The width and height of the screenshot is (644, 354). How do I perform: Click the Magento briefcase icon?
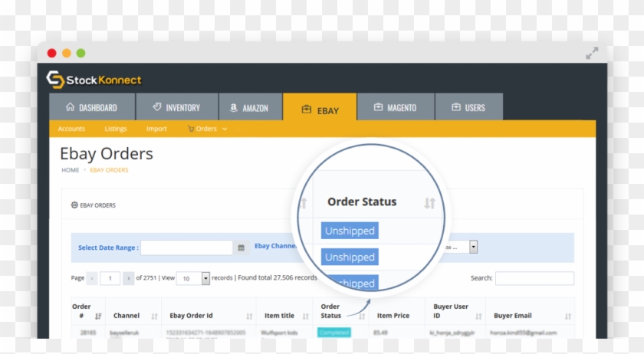(x=378, y=107)
